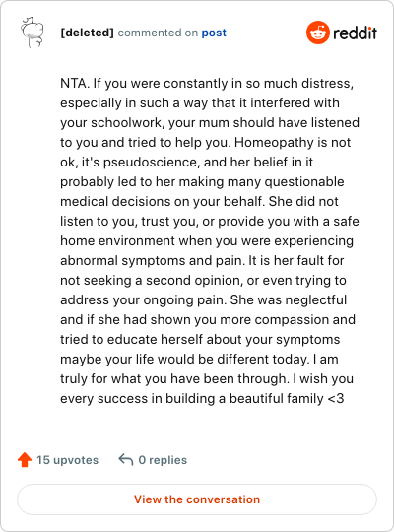This screenshot has width=394, height=532.
Task: Click the deleted user's avatar icon
Action: (33, 33)
